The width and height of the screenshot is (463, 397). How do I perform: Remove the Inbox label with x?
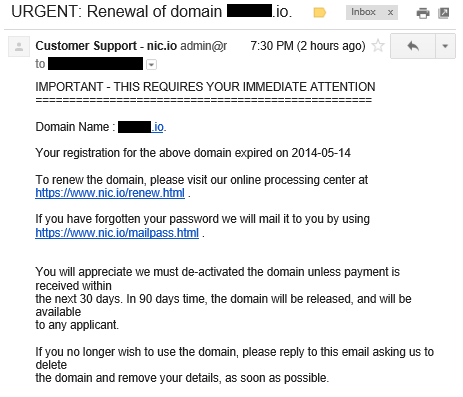click(390, 13)
